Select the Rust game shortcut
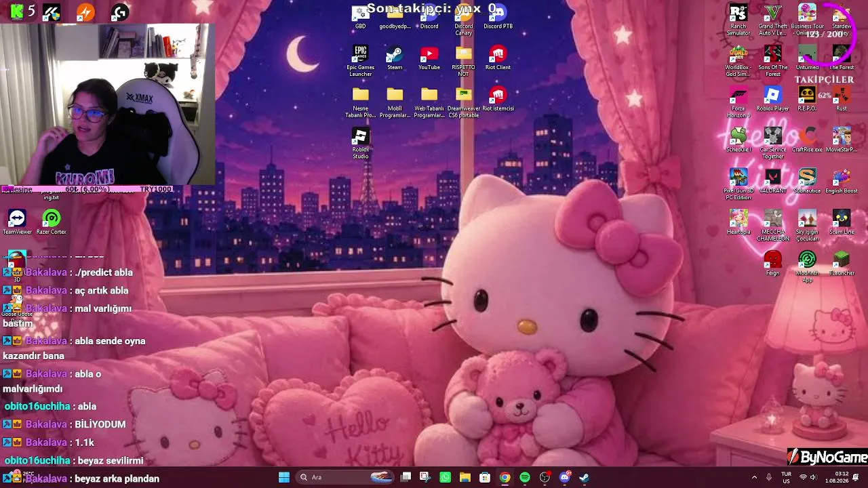The width and height of the screenshot is (868, 488). tap(842, 99)
